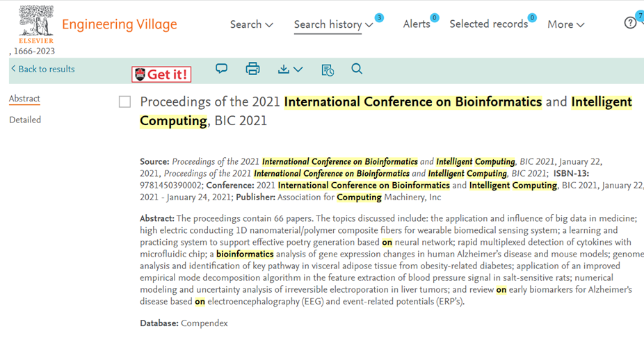Switch to Abstract view tab
This screenshot has height=356, width=644.
click(24, 99)
